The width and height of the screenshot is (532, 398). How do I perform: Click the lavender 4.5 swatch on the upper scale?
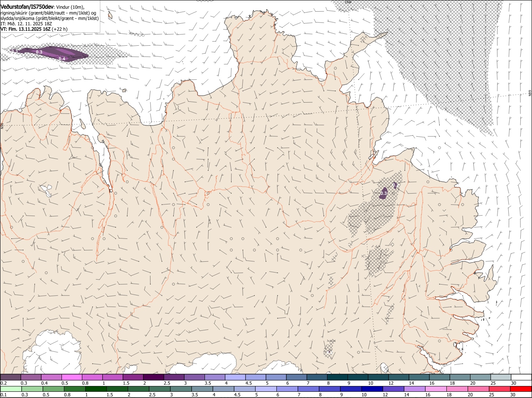point(255,377)
